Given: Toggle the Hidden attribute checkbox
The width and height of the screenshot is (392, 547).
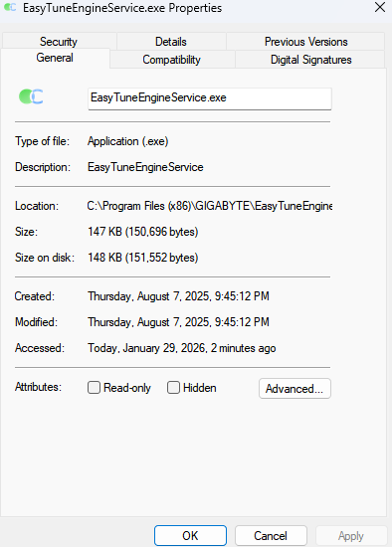Looking at the screenshot, I should tap(173, 387).
